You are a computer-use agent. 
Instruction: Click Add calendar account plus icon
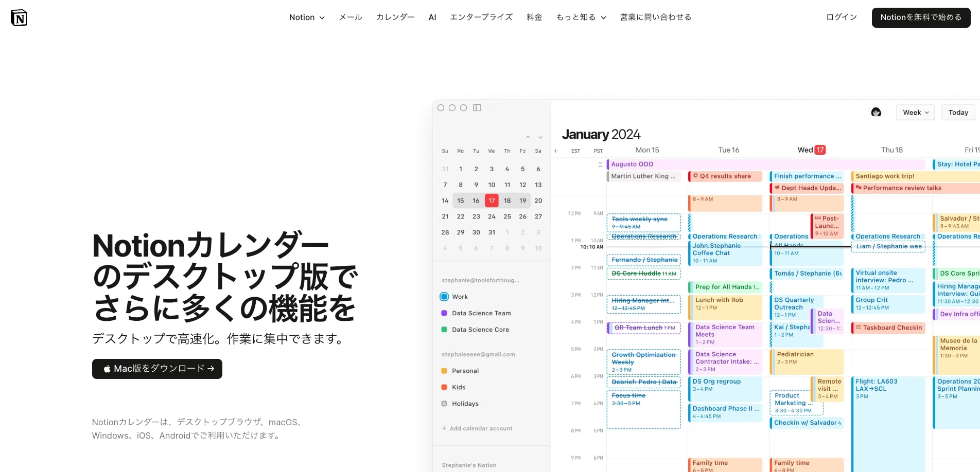[x=444, y=428]
